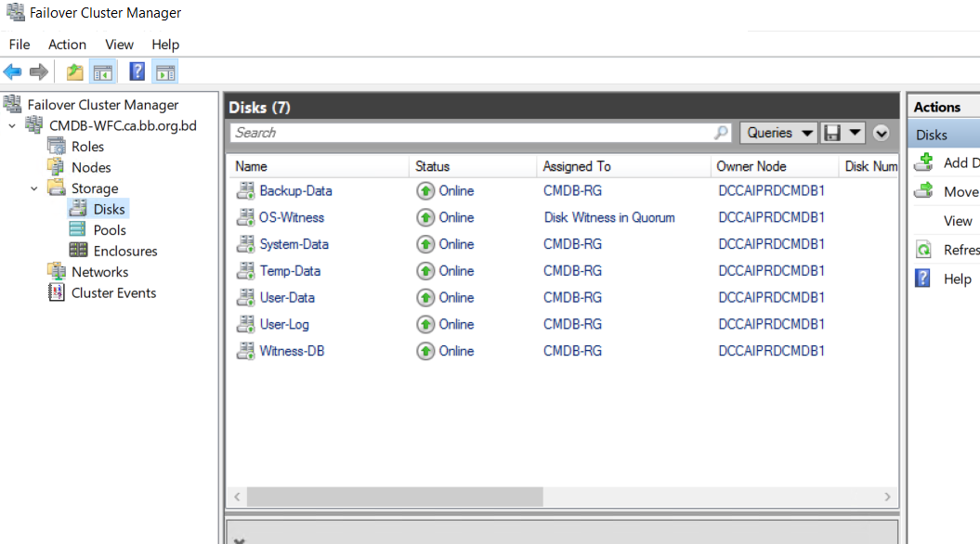Select the Pools tree item label
The image size is (980, 544).
click(x=110, y=230)
